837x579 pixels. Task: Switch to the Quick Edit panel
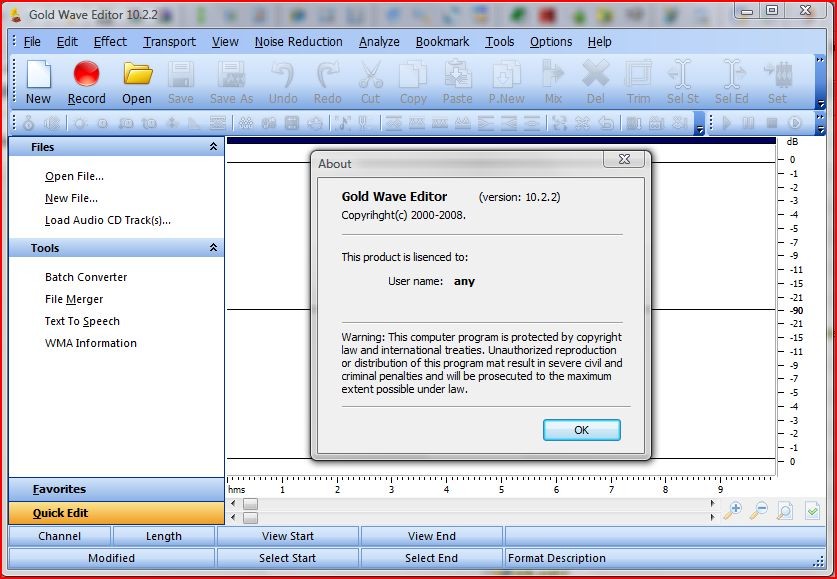(116, 513)
